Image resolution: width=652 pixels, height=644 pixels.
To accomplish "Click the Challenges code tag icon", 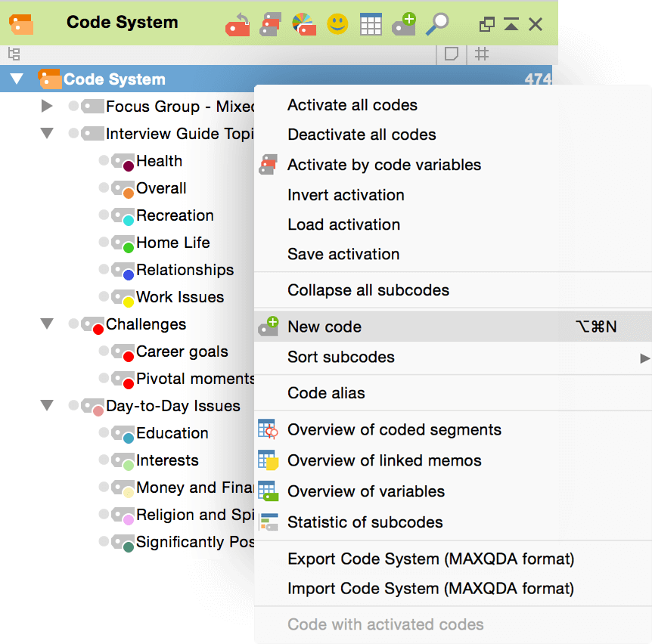I will pyautogui.click(x=93, y=325).
